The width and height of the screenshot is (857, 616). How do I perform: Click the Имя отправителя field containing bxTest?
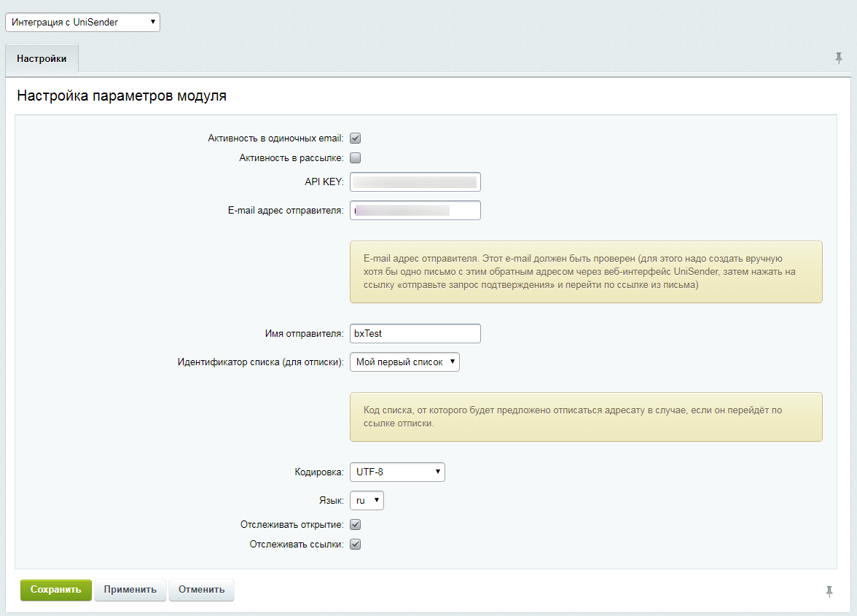[x=415, y=333]
